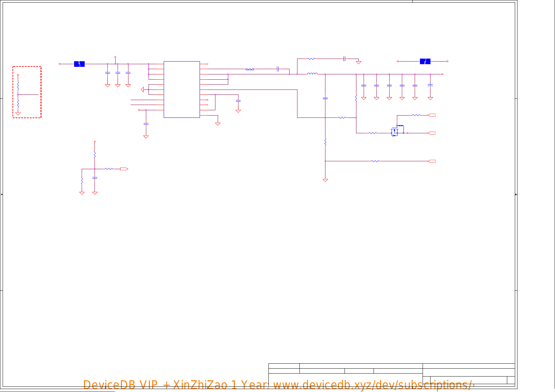This screenshot has height=392, width=555.
Task: Select the capacitor beside the IC's right pins
Action: [x=238, y=101]
